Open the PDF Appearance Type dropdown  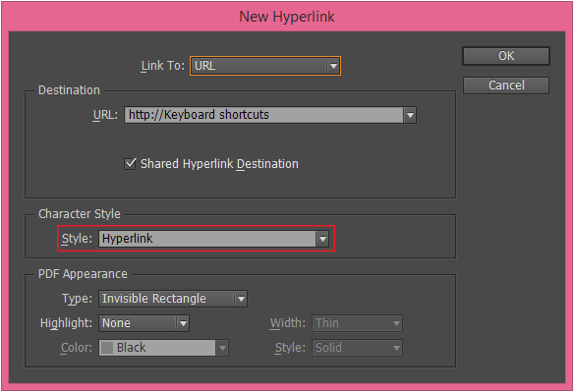pos(173,299)
